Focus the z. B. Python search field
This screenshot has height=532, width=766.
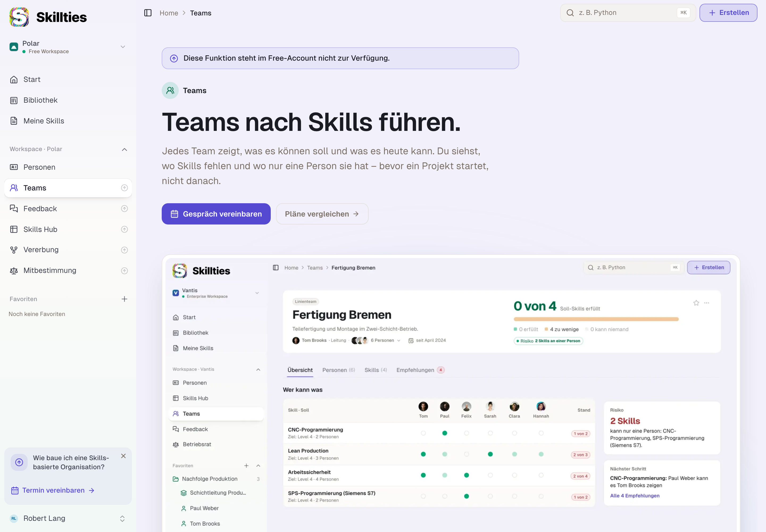point(628,13)
